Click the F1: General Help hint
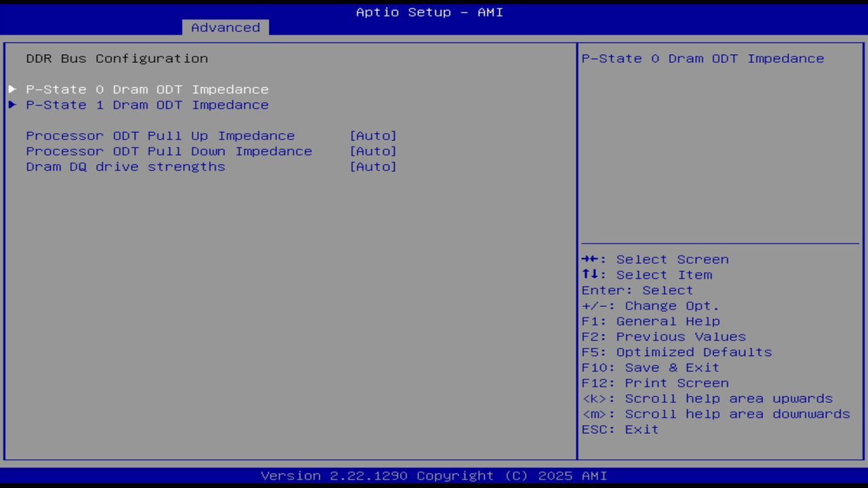This screenshot has height=488, width=868. (651, 322)
